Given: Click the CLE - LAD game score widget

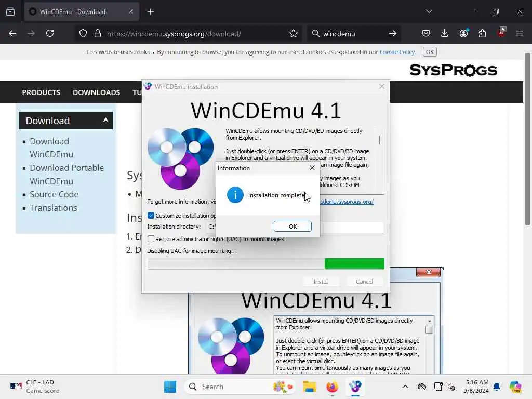Looking at the screenshot, I should (x=35, y=387).
